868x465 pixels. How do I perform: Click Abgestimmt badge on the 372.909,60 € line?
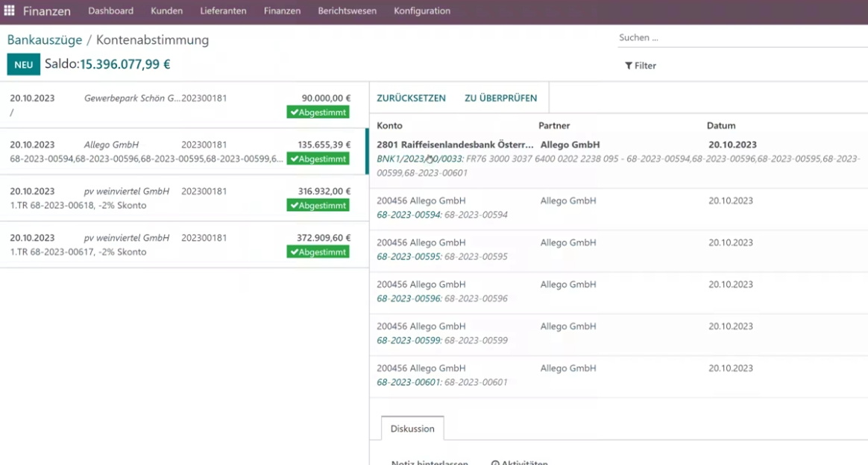point(318,252)
